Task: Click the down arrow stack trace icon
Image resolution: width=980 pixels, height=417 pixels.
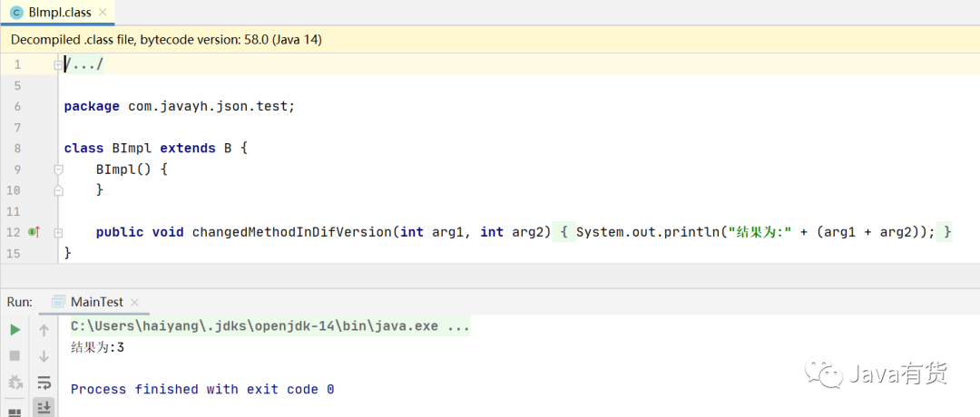Action: click(x=44, y=356)
